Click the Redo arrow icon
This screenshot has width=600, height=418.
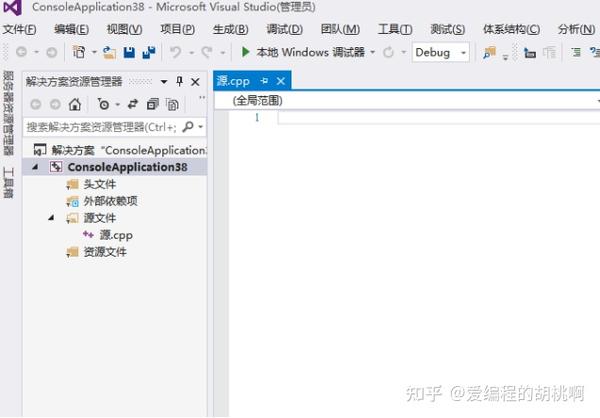(207, 52)
